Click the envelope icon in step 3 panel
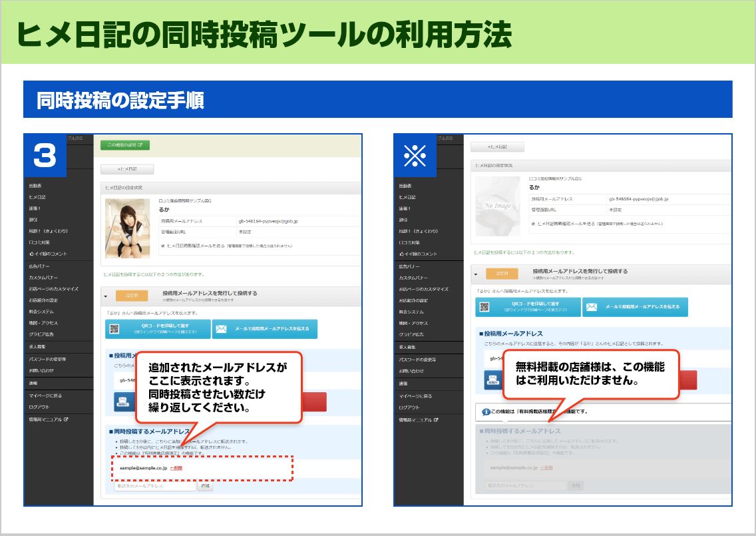The height and width of the screenshot is (536, 756). click(221, 329)
